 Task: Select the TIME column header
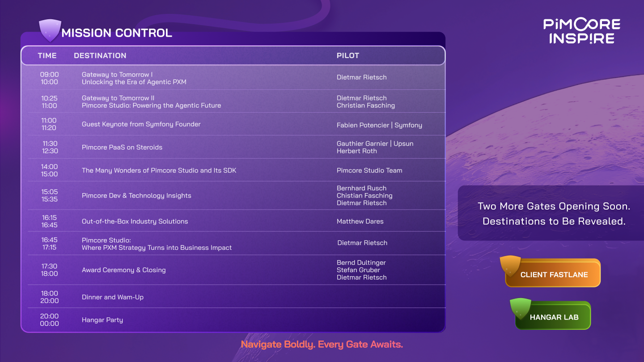point(47,56)
